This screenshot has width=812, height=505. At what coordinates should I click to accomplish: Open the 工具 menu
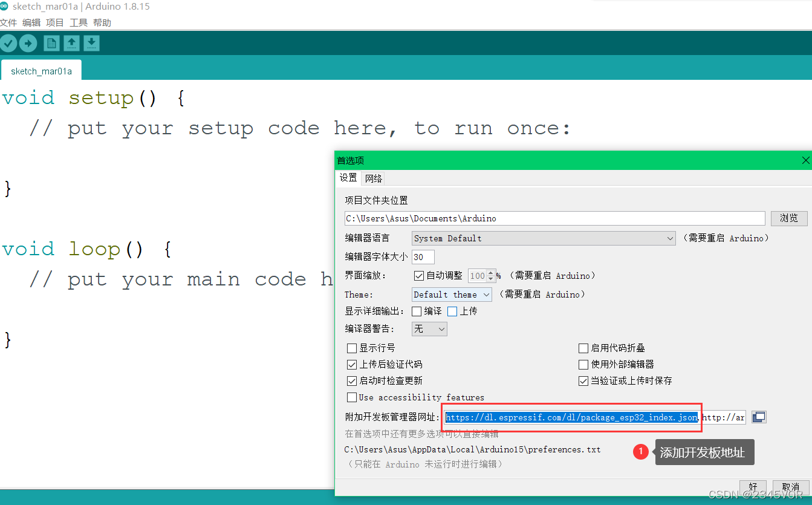[x=79, y=22]
